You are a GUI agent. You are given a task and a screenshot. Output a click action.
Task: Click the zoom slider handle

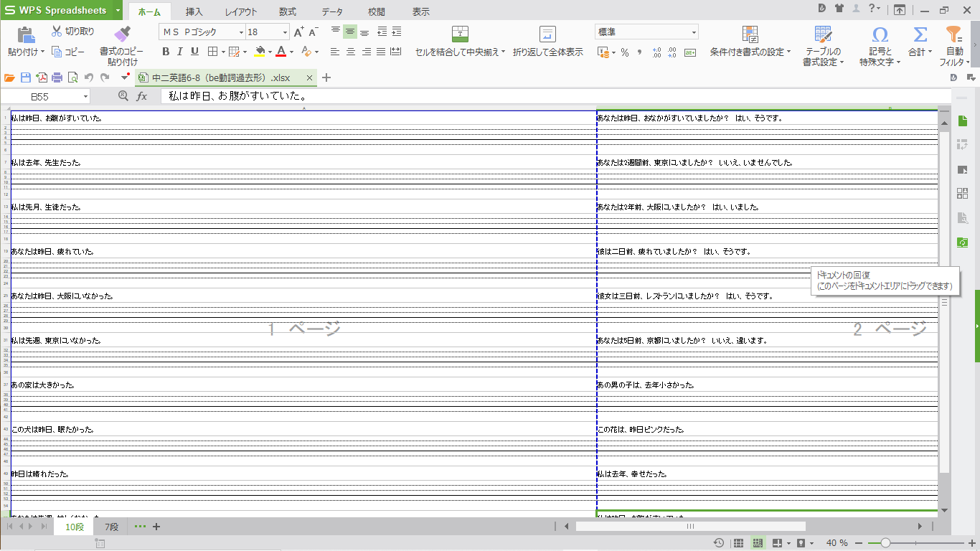tap(886, 543)
